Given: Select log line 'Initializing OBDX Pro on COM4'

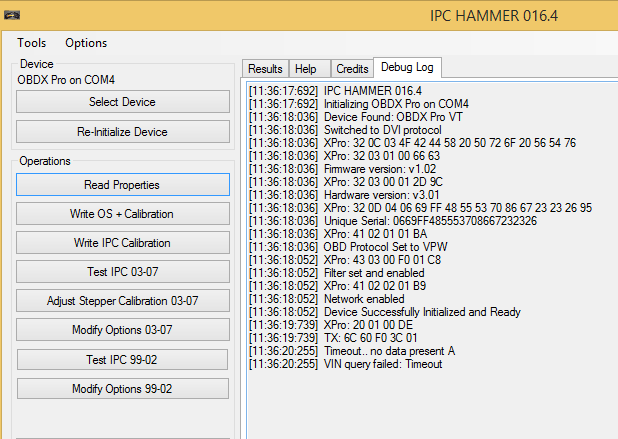Looking at the screenshot, I should click(x=359, y=104).
